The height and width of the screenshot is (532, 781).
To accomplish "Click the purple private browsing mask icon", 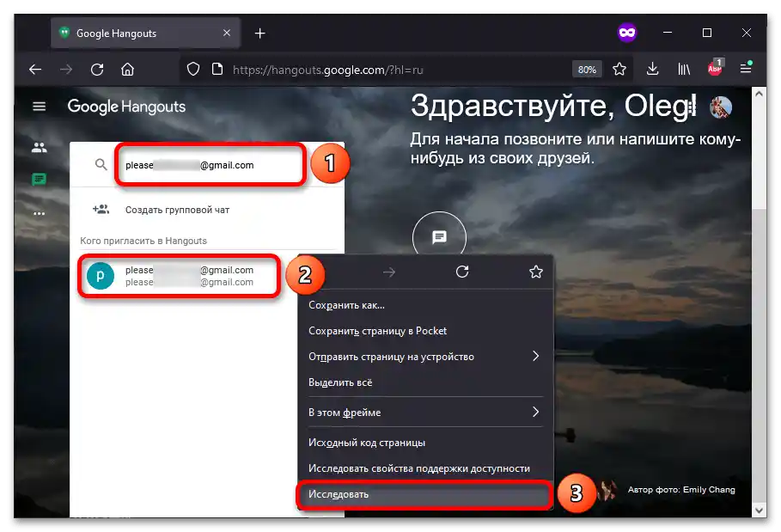I will pyautogui.click(x=627, y=33).
